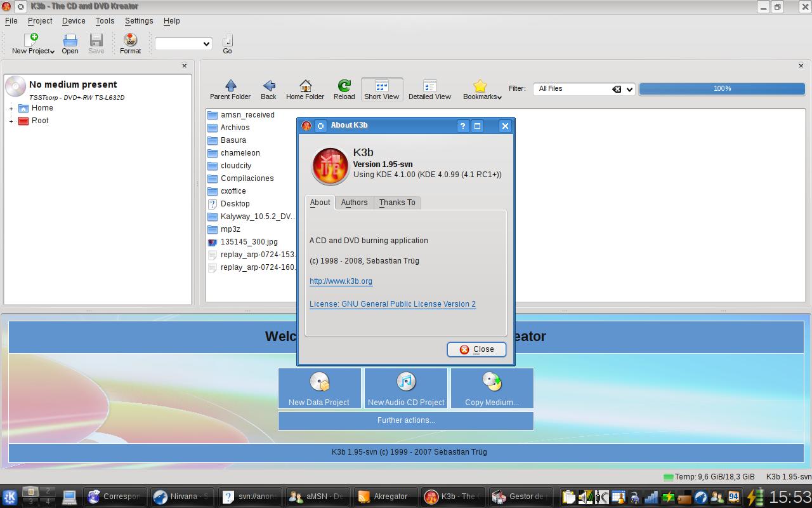812x508 pixels.
Task: Select the Archivos folder
Action: point(229,128)
